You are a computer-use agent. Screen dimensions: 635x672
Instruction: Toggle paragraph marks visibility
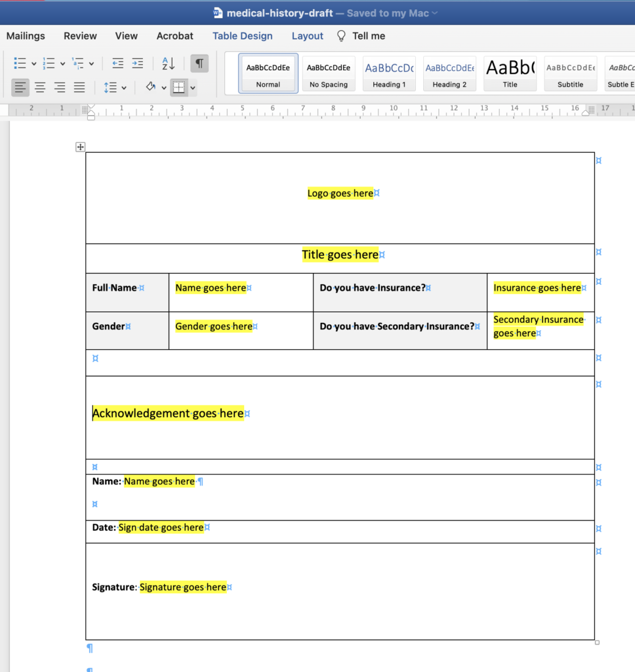point(199,64)
